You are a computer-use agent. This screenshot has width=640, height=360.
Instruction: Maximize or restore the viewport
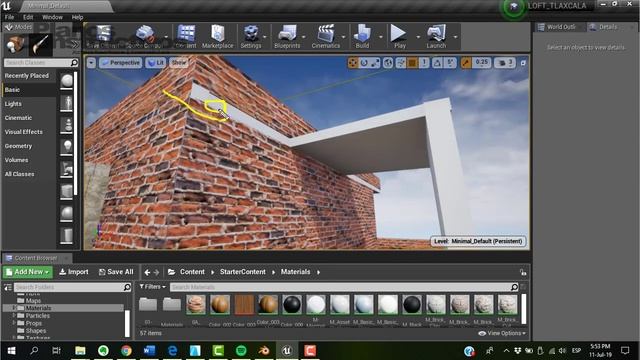[523, 63]
